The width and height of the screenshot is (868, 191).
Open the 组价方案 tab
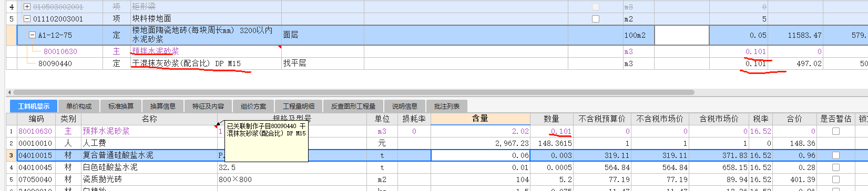[253, 107]
